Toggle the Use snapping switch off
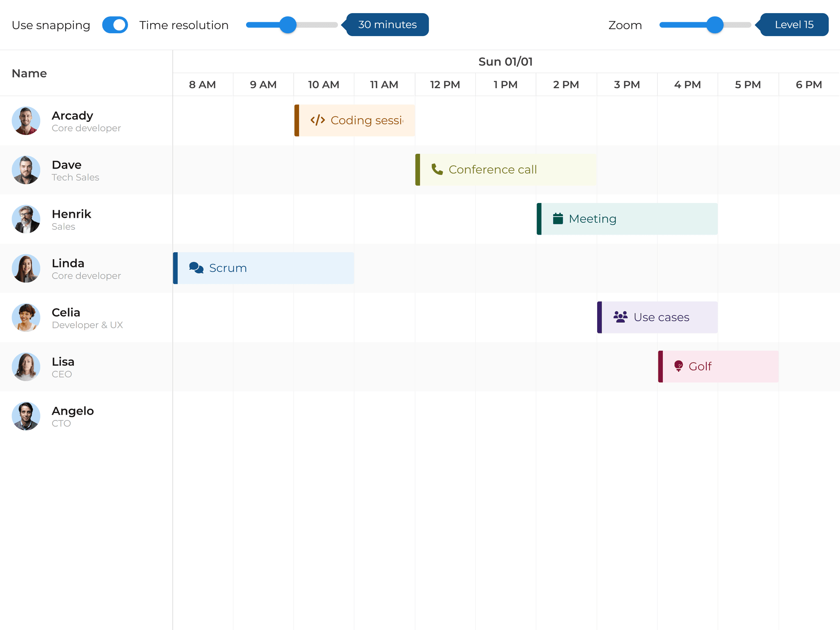 [x=115, y=25]
